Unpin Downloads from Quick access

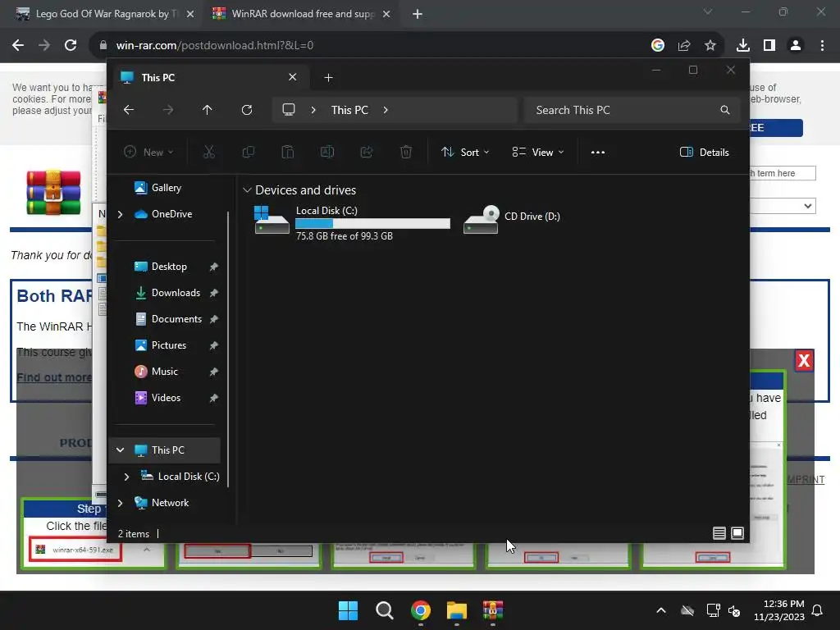tap(214, 293)
